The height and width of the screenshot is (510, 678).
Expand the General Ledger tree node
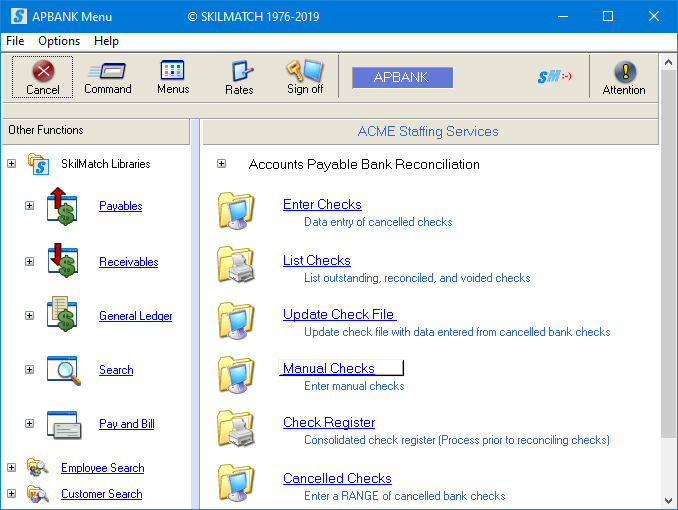pyautogui.click(x=29, y=316)
